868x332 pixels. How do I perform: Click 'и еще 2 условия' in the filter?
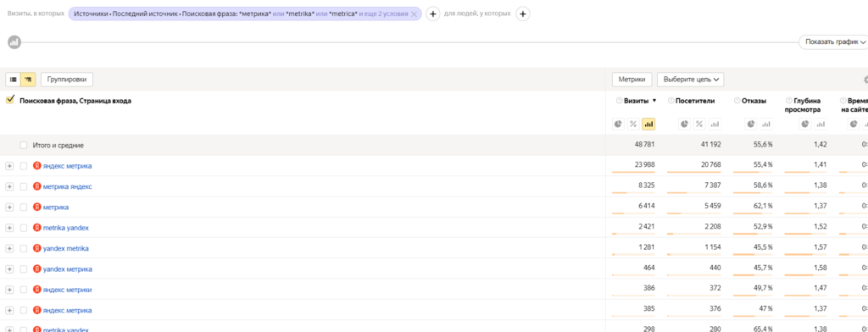coord(384,14)
